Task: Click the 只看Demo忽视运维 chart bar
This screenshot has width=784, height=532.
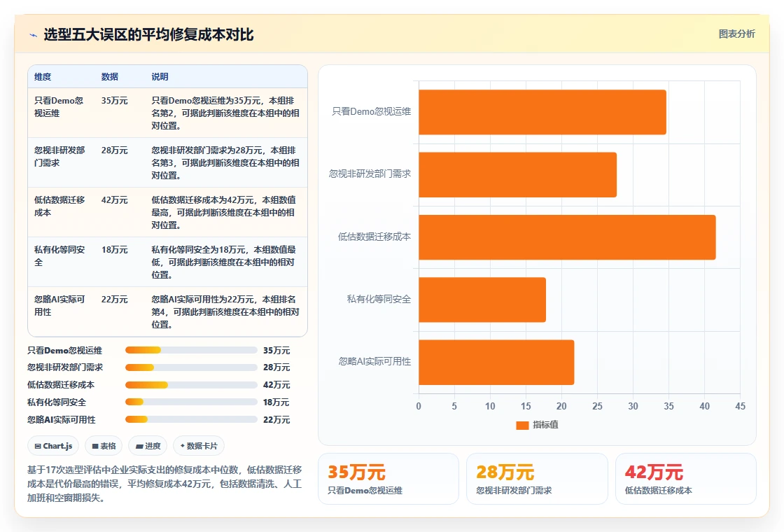Action: (x=542, y=112)
